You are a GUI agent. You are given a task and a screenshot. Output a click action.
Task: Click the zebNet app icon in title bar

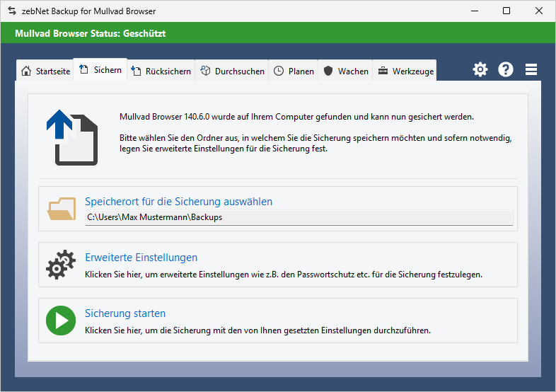pyautogui.click(x=11, y=11)
